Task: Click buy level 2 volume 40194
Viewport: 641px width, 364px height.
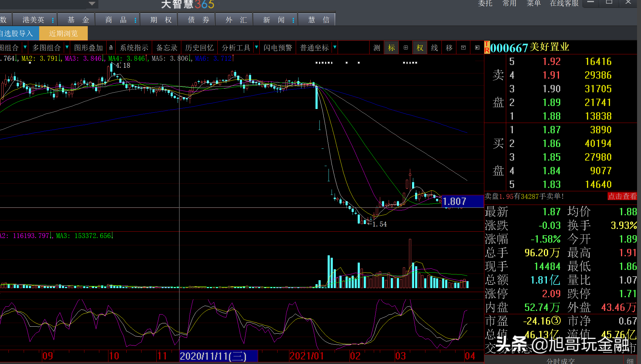Action: pyautogui.click(x=598, y=144)
